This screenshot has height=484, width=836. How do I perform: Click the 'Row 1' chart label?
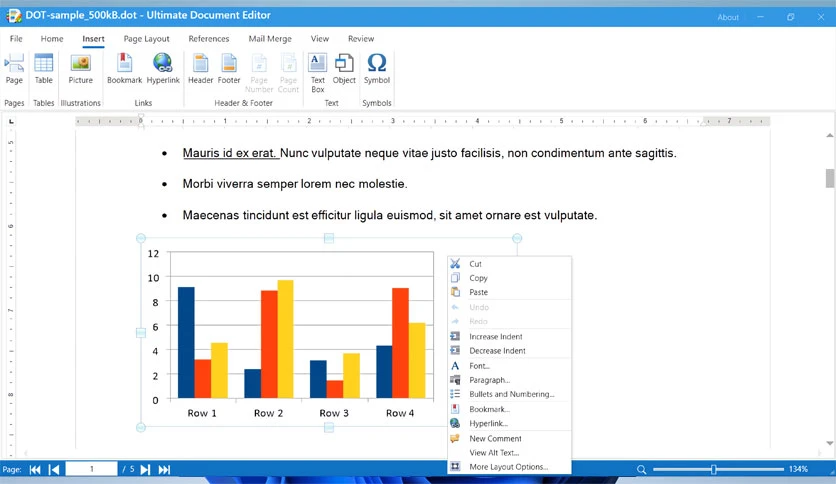[202, 413]
